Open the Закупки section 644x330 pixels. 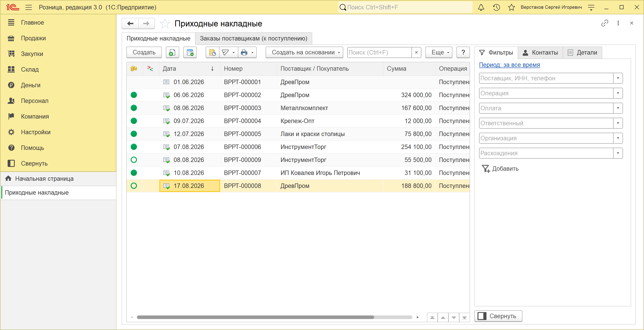(58, 54)
